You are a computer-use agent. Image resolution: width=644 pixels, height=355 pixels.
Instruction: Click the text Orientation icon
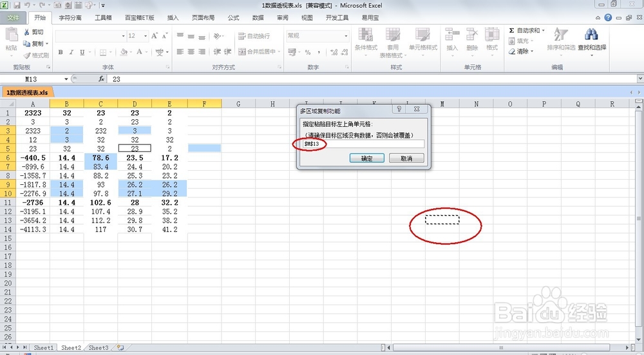218,35
